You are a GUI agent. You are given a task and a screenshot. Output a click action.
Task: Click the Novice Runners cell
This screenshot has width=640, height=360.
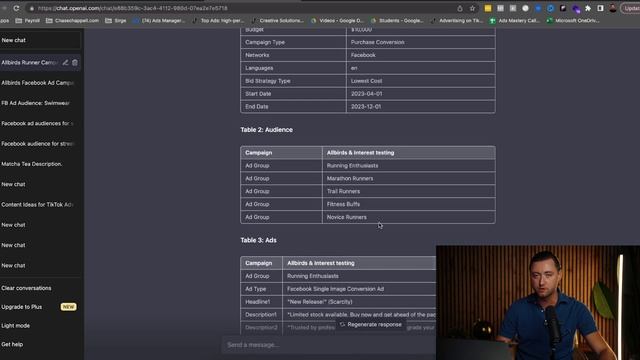coord(409,217)
